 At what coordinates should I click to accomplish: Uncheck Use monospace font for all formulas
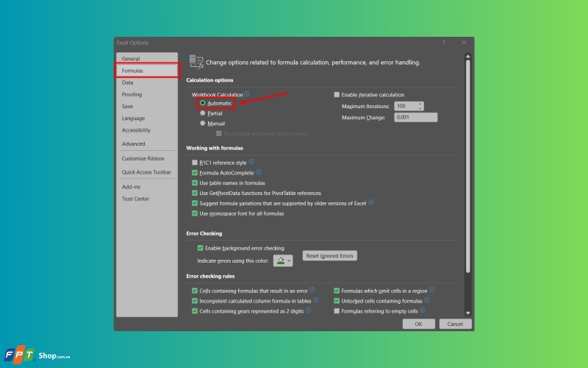pos(195,213)
